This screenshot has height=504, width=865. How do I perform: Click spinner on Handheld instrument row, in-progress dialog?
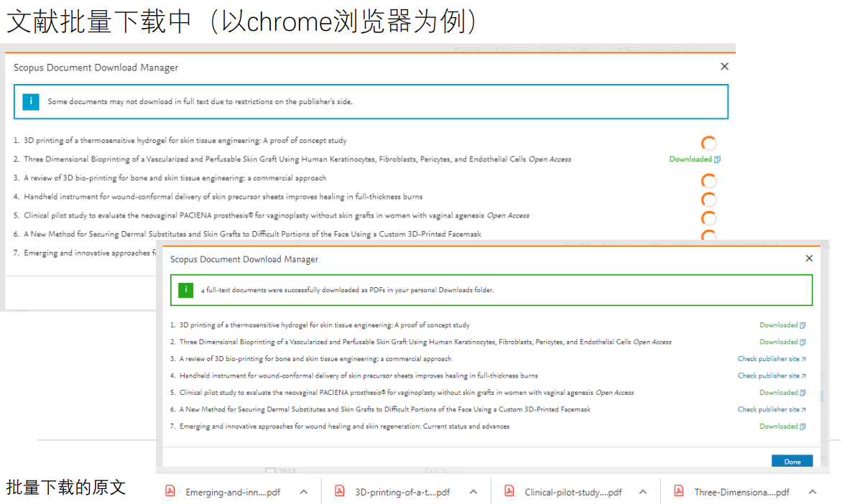coord(708,200)
